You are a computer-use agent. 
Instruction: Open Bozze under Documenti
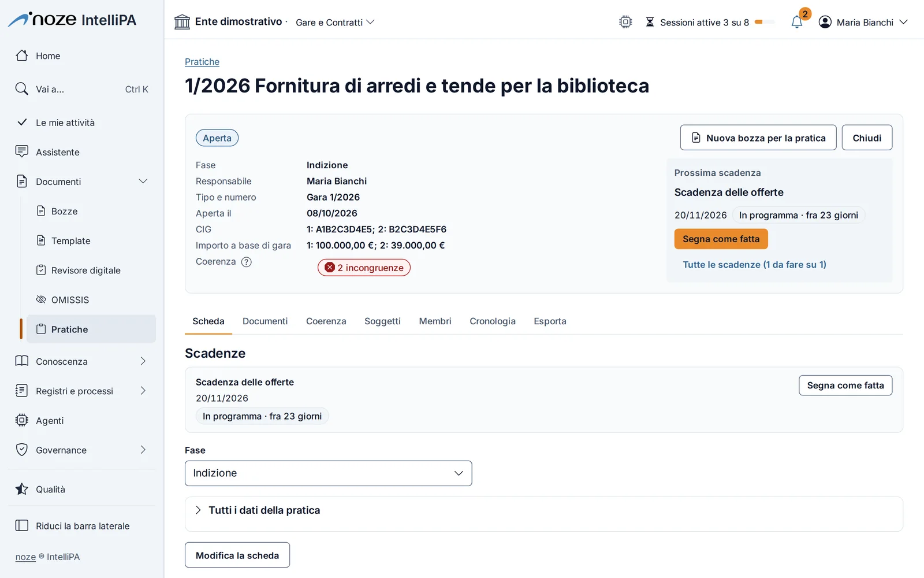tap(91, 211)
